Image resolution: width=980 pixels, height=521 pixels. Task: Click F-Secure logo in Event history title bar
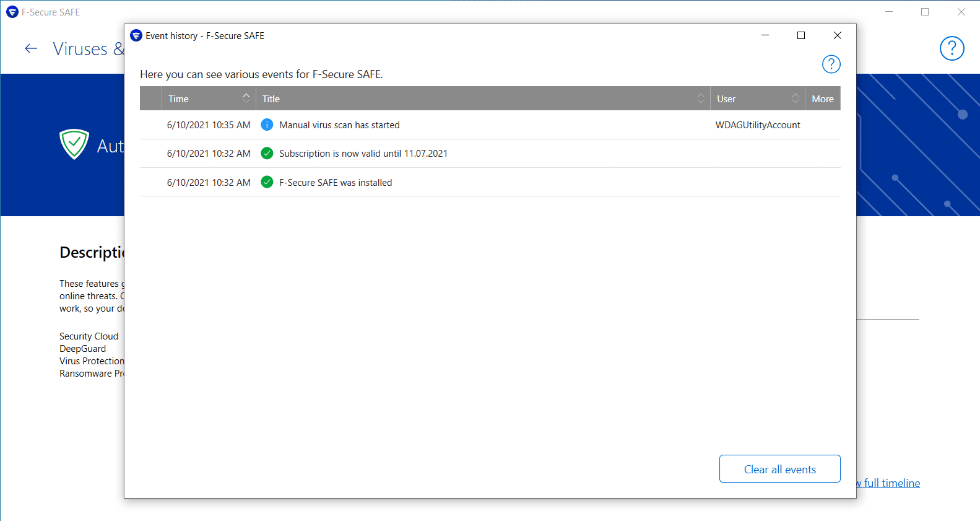(x=136, y=35)
